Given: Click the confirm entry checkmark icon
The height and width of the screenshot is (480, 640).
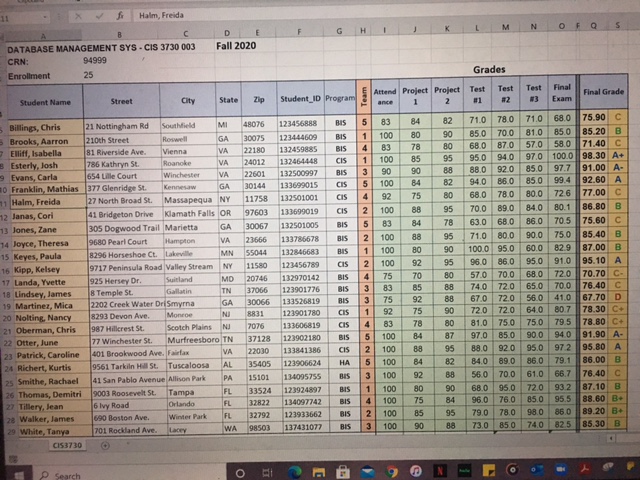Looking at the screenshot, I should pyautogui.click(x=99, y=16).
